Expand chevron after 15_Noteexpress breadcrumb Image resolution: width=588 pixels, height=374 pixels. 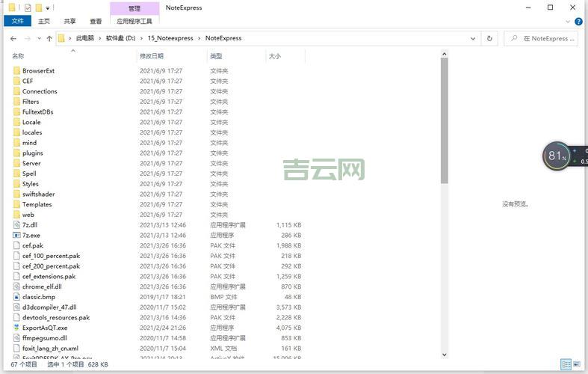tap(199, 38)
